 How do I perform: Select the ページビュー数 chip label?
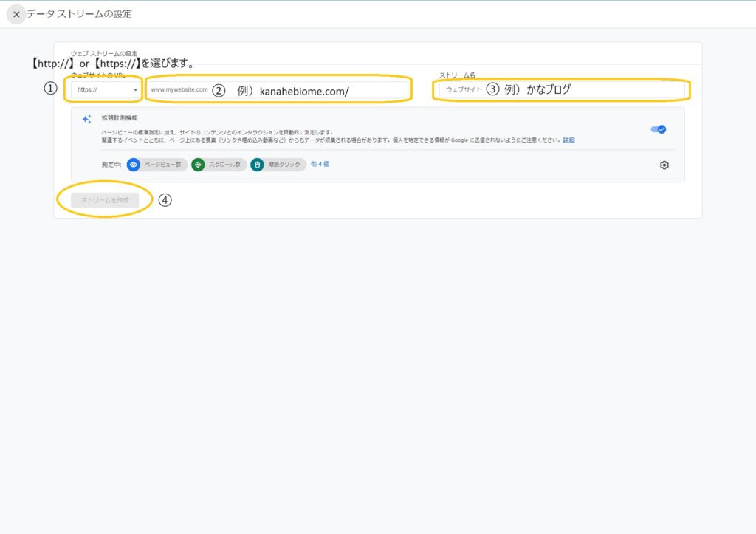point(162,165)
